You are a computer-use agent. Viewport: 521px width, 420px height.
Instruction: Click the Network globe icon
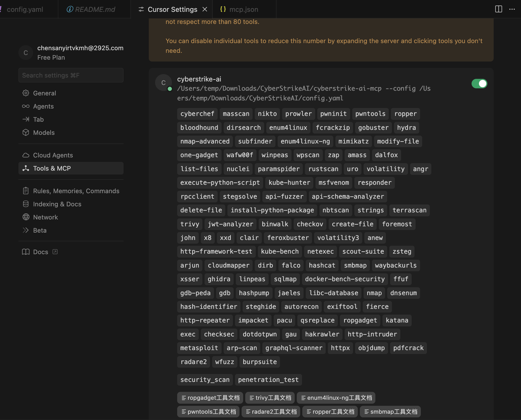[x=26, y=217]
